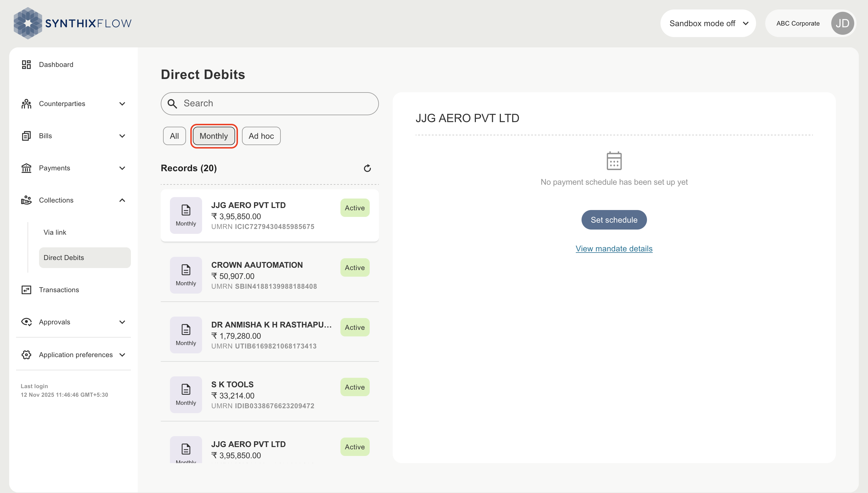This screenshot has width=868, height=493.
Task: Click the Application preferences gear icon
Action: [26, 355]
